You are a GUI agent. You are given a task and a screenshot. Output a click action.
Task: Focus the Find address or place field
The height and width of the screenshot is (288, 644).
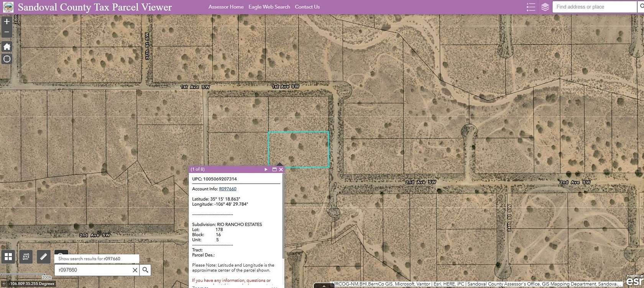[594, 7]
